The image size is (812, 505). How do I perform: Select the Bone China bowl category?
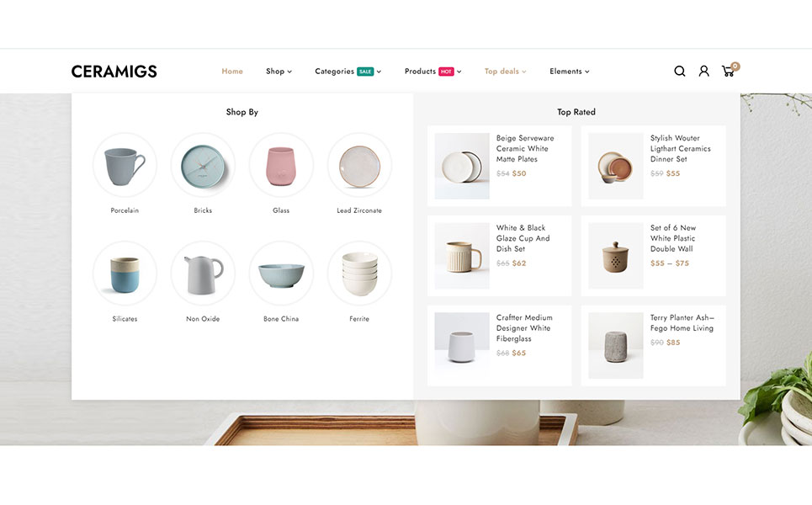coord(281,274)
